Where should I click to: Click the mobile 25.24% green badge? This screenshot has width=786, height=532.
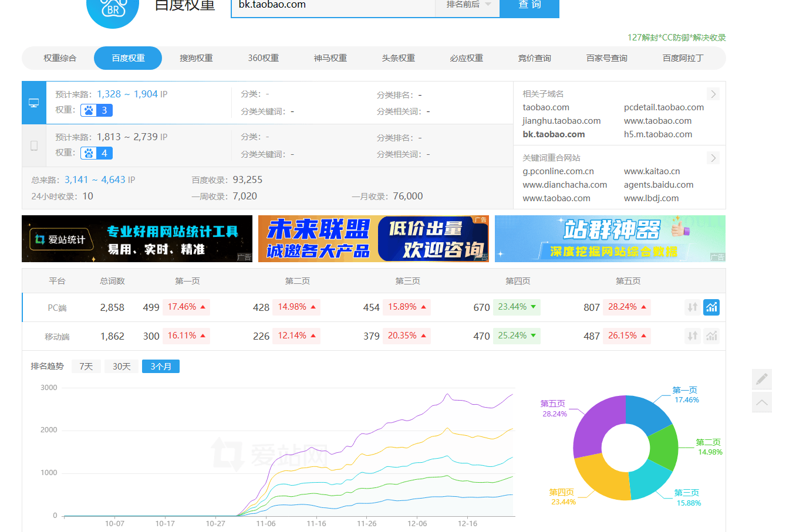click(517, 336)
